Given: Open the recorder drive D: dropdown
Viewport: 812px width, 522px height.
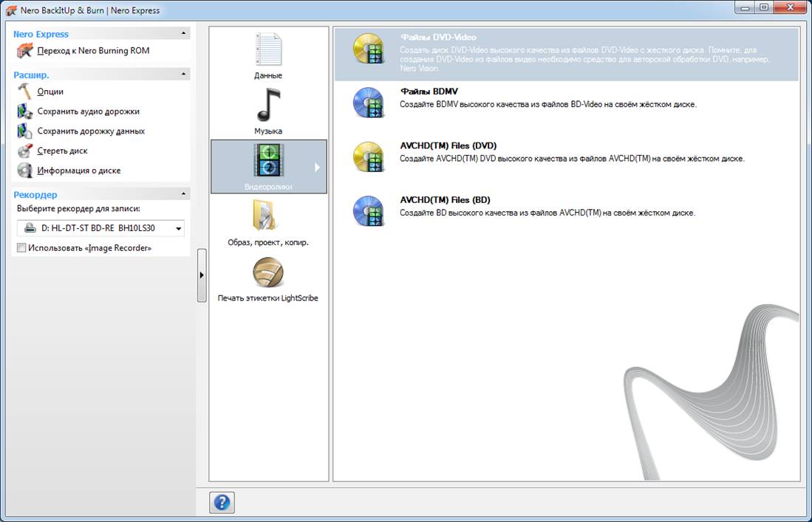Looking at the screenshot, I should (x=178, y=229).
